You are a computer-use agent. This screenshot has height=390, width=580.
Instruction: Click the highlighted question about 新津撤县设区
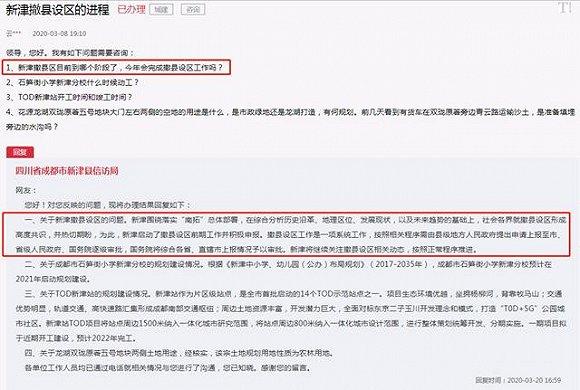117,67
